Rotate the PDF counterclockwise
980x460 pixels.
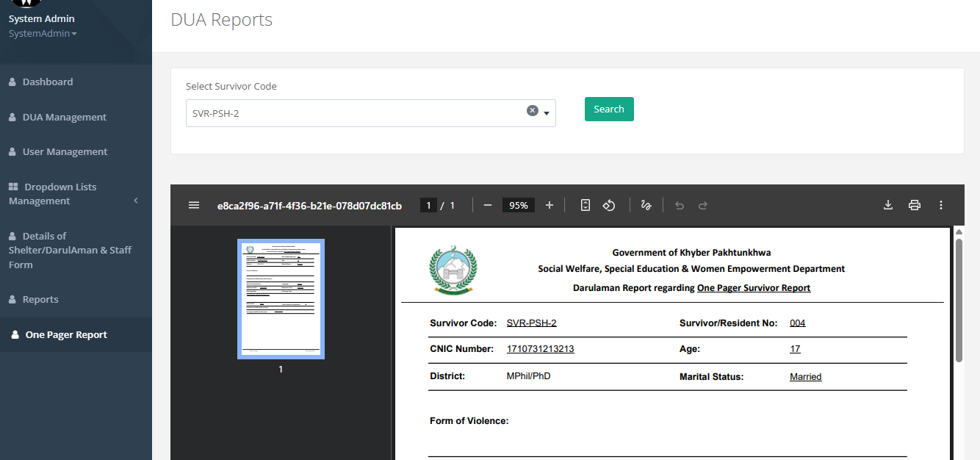609,206
